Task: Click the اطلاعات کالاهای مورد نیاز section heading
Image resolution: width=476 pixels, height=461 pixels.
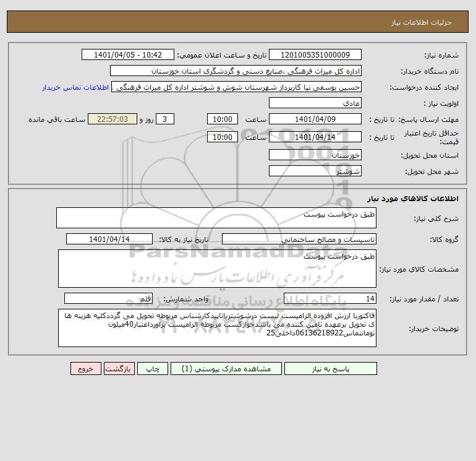Action: 413,199
